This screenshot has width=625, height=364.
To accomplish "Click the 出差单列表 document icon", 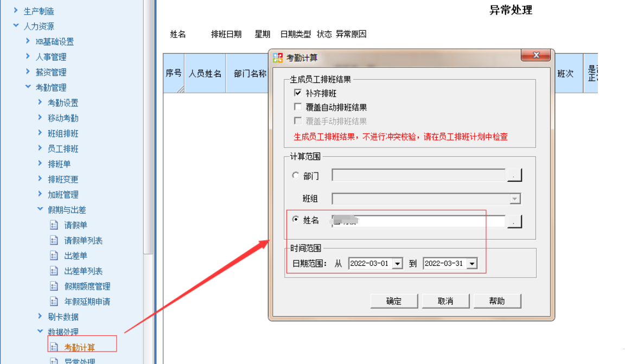I will pyautogui.click(x=54, y=271).
